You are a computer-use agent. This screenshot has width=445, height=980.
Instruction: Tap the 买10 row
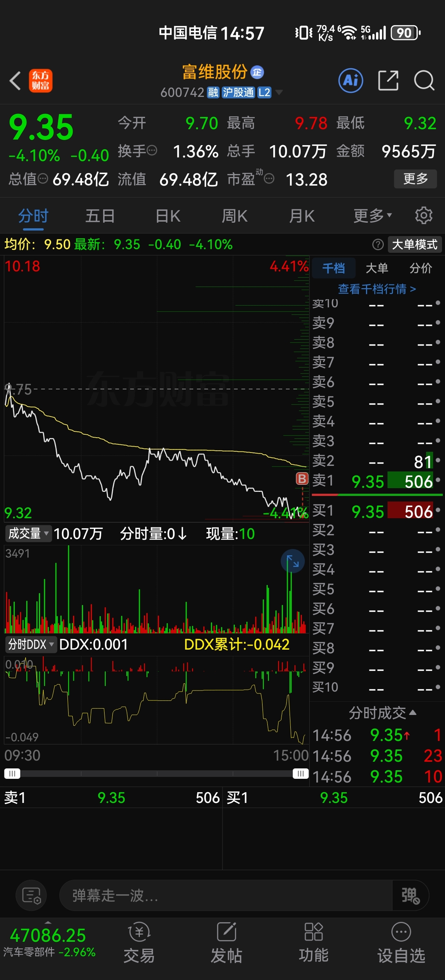(x=378, y=687)
